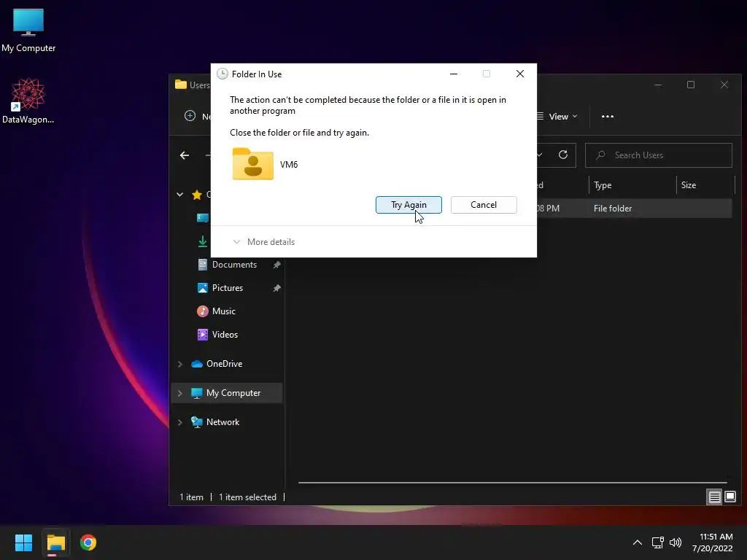Click Desktop icon in sidebar
This screenshot has width=747, height=560.
(203, 217)
